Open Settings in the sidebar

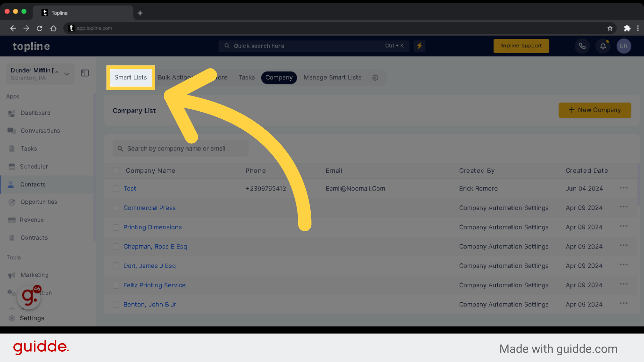pos(32,318)
